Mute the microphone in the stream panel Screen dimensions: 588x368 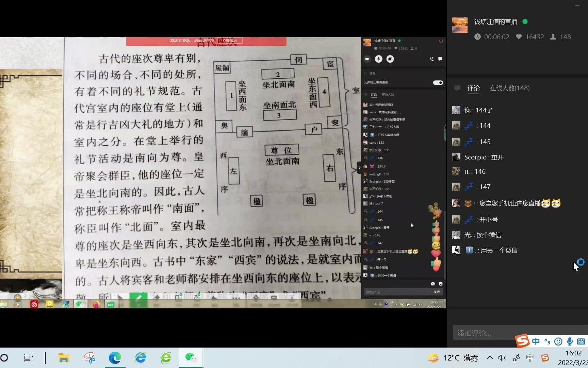(378, 59)
